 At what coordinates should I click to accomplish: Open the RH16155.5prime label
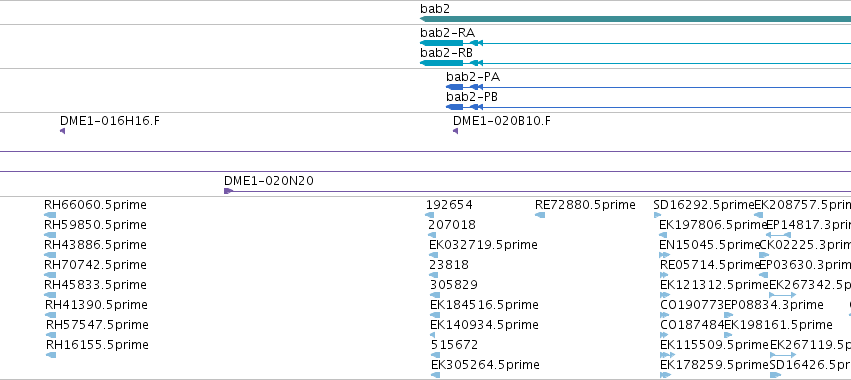97,345
